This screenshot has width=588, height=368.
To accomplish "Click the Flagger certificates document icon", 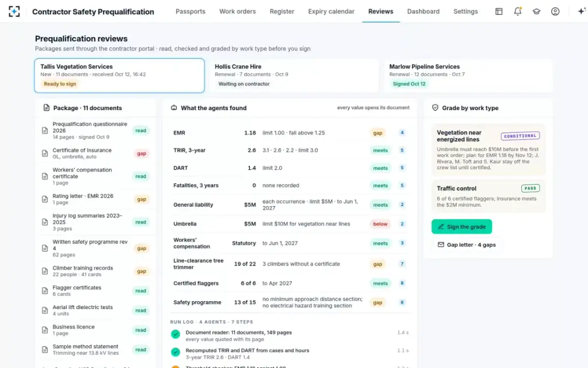I will click(45, 291).
